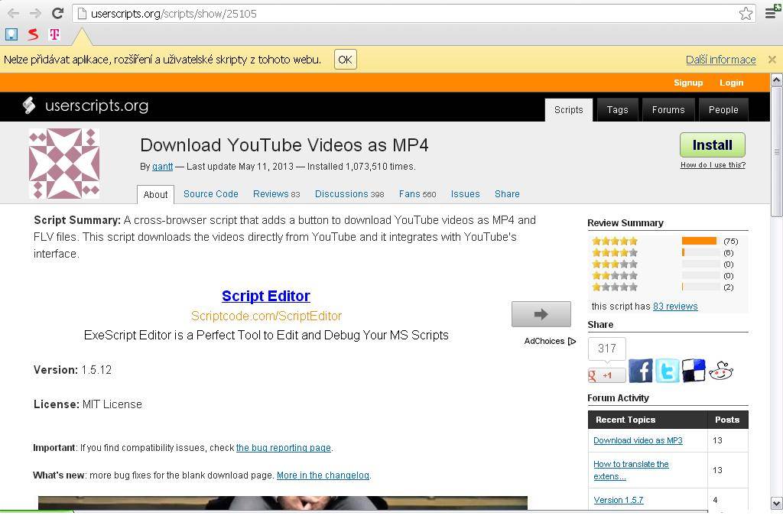Open the blue square bookmark icon
The width and height of the screenshot is (783, 532).
(11, 34)
